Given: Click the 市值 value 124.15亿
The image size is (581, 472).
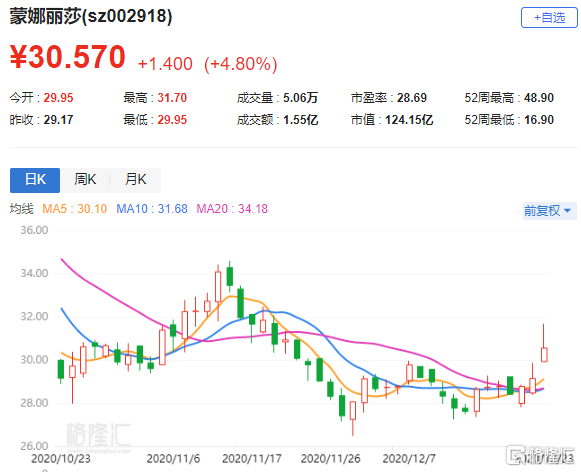Looking at the screenshot, I should point(409,120).
